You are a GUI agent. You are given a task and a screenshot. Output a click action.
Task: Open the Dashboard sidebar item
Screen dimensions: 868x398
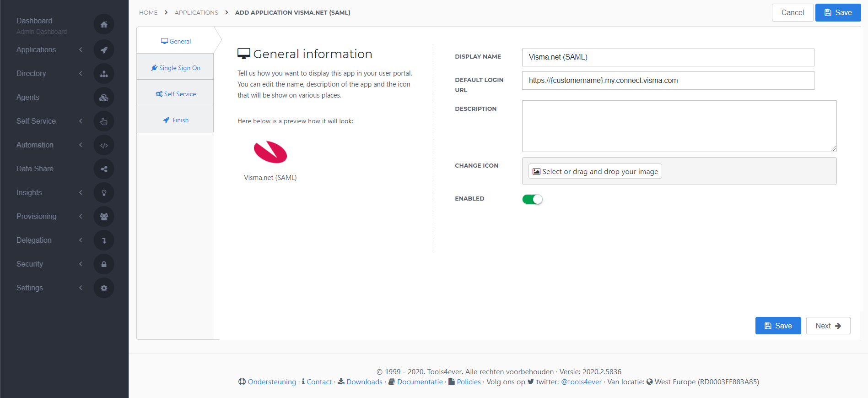[34, 21]
